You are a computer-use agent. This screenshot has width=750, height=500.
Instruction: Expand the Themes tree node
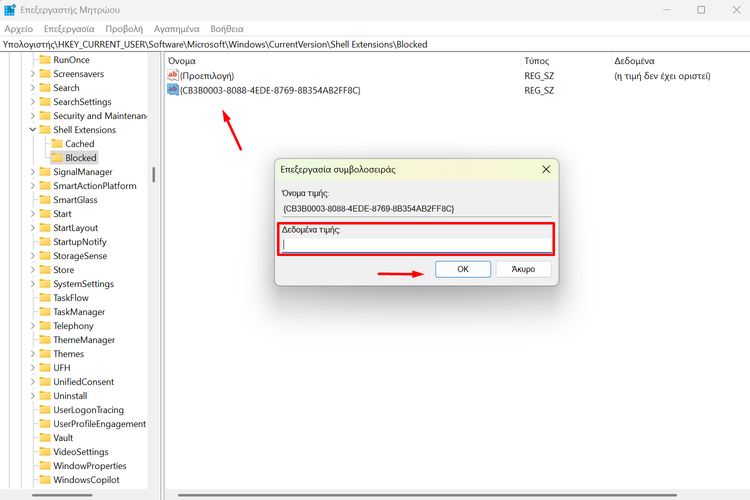pyautogui.click(x=33, y=354)
